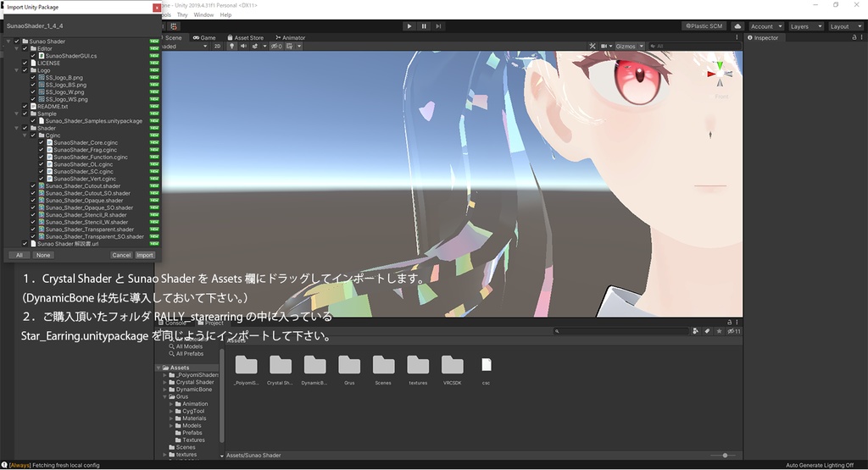Uncheck Sunao_Shader_Cutout.shader checkbox
This screenshot has width=868, height=470.
coord(33,185)
